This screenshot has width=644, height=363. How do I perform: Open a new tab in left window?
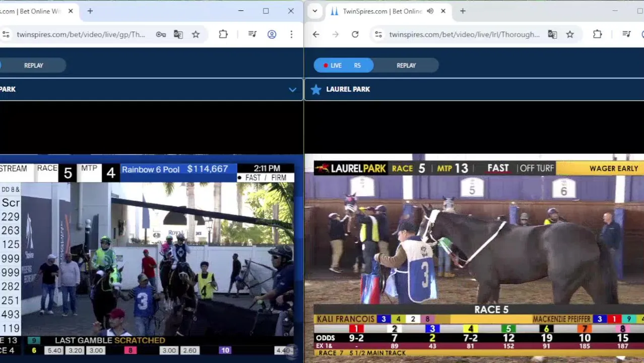click(90, 11)
